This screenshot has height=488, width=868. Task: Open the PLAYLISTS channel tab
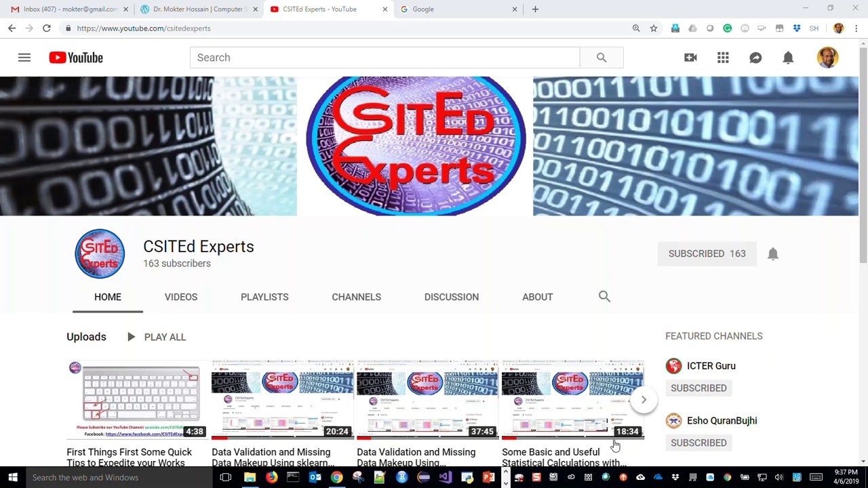(264, 297)
